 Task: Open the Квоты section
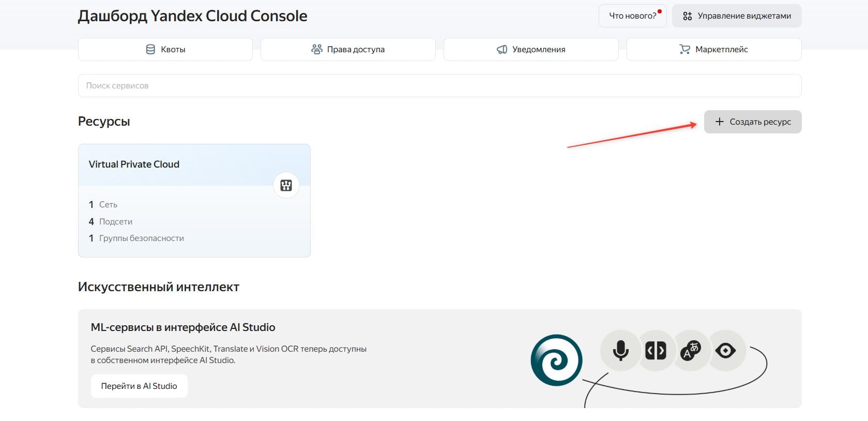(x=165, y=50)
